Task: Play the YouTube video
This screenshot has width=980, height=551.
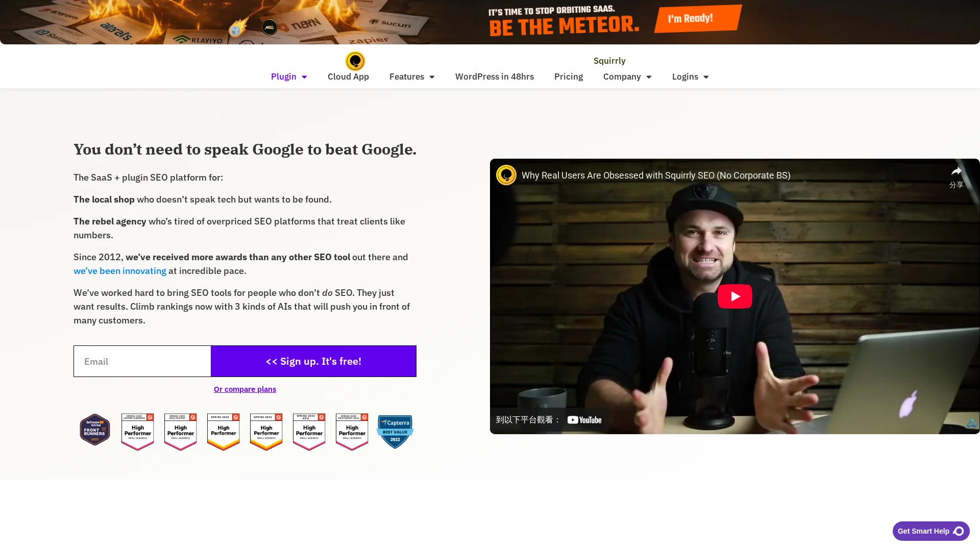Action: 734,296
